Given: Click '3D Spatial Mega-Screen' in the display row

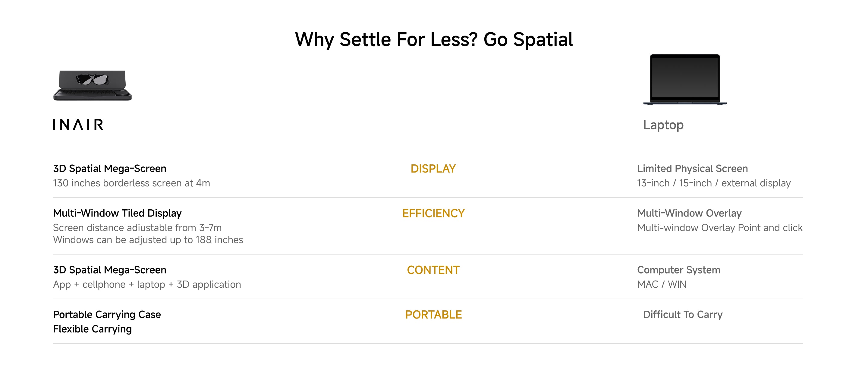Looking at the screenshot, I should tap(109, 168).
